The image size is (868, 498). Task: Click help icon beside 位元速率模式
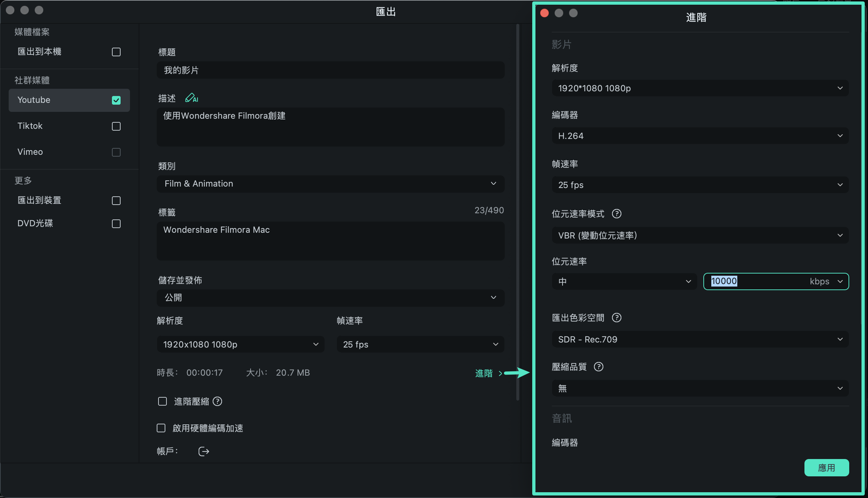click(x=617, y=214)
